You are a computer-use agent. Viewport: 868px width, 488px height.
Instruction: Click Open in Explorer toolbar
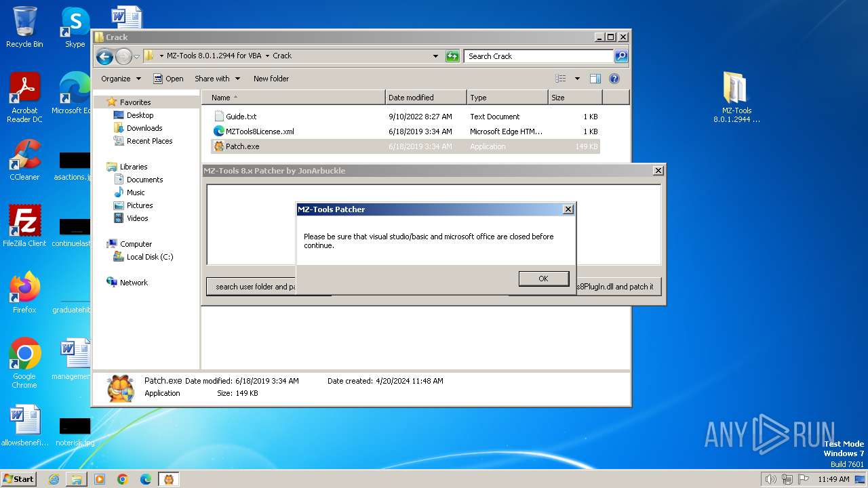coord(168,79)
